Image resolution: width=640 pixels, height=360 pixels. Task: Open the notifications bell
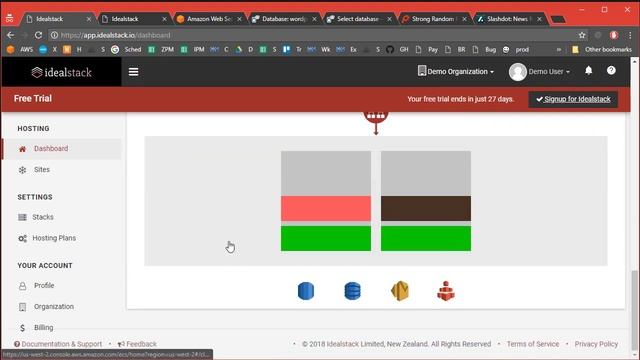coord(589,71)
